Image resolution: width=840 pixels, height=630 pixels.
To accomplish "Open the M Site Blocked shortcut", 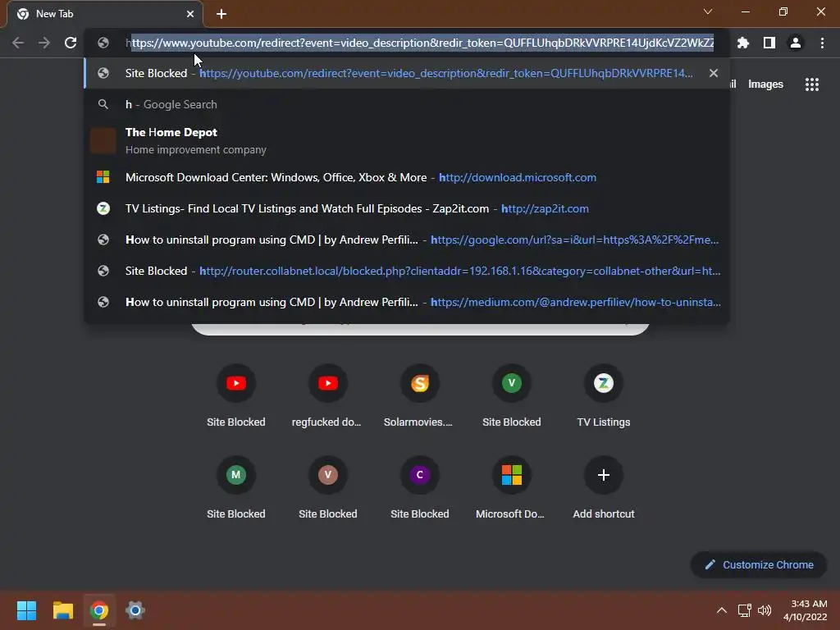I will [235, 488].
